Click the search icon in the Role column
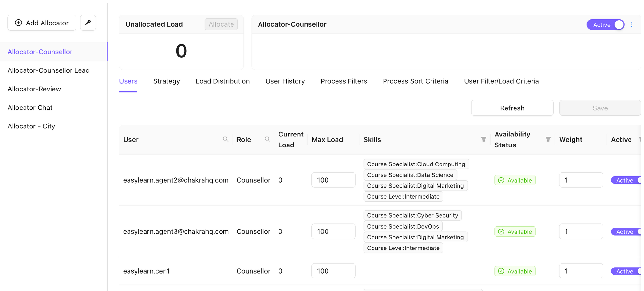Image resolution: width=644 pixels, height=291 pixels. click(267, 139)
